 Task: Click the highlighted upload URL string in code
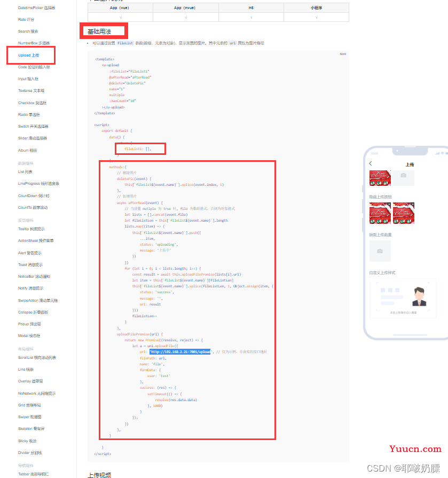coord(180,352)
